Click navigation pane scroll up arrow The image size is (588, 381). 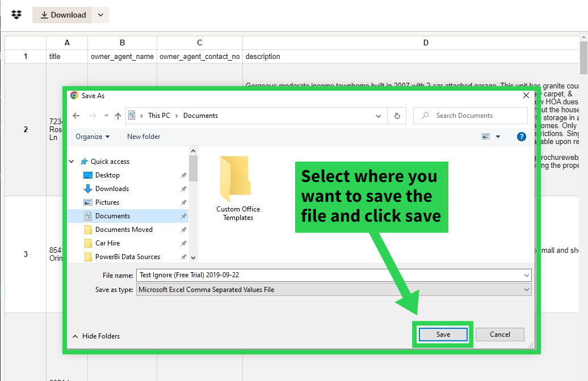pyautogui.click(x=193, y=151)
